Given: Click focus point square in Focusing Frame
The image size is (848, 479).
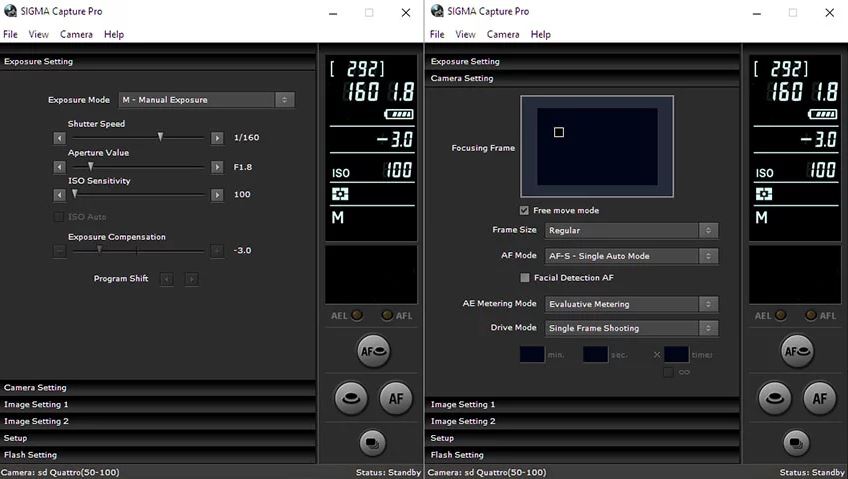Looking at the screenshot, I should (559, 132).
